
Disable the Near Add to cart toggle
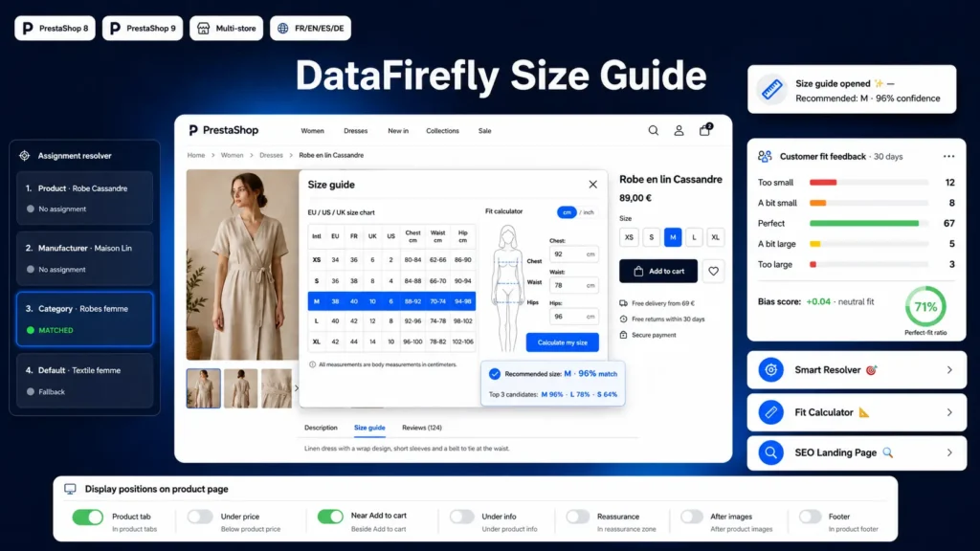point(330,516)
